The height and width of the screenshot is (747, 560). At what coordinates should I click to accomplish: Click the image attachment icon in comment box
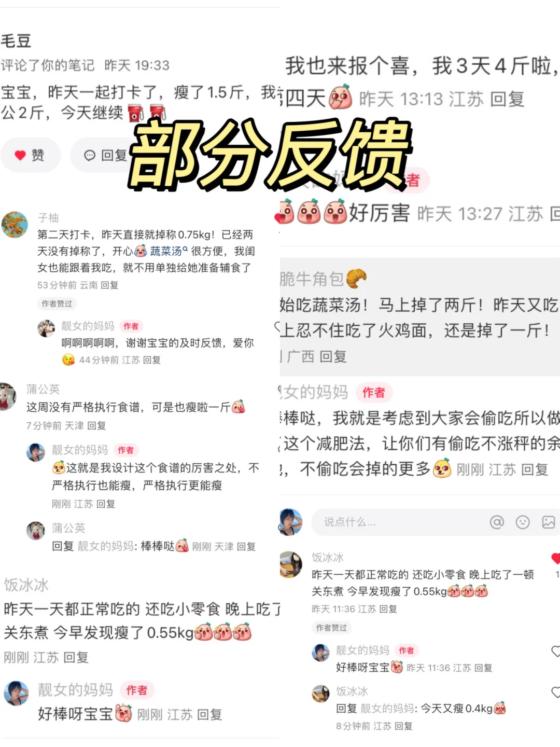pos(549,522)
